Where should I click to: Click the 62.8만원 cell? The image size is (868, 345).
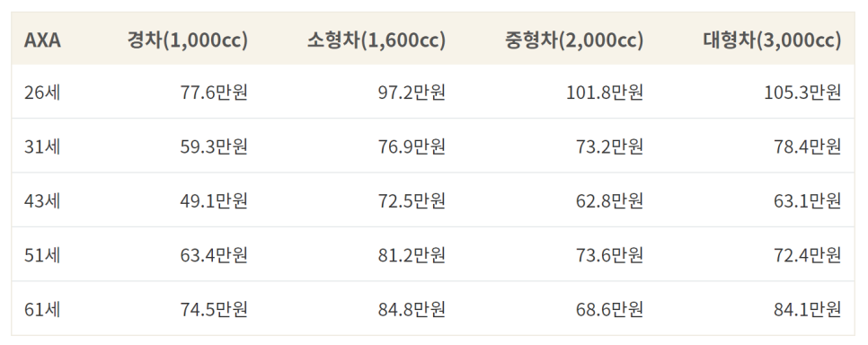pyautogui.click(x=609, y=200)
